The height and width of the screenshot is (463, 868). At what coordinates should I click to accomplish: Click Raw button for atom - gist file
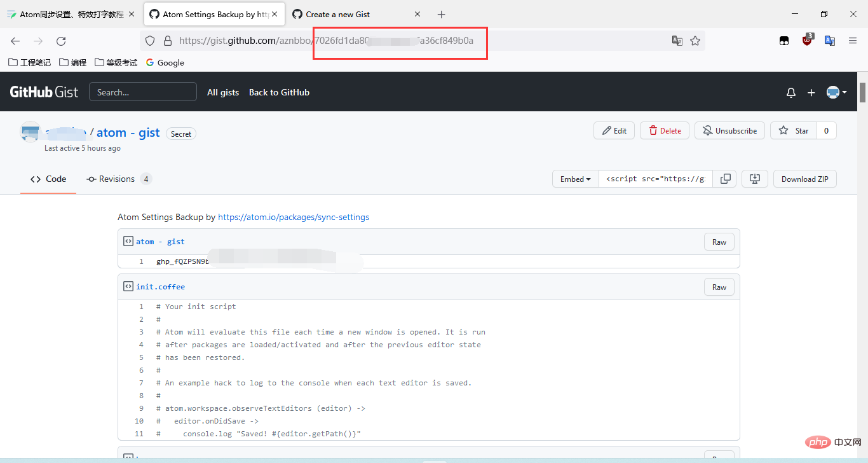[x=719, y=242]
